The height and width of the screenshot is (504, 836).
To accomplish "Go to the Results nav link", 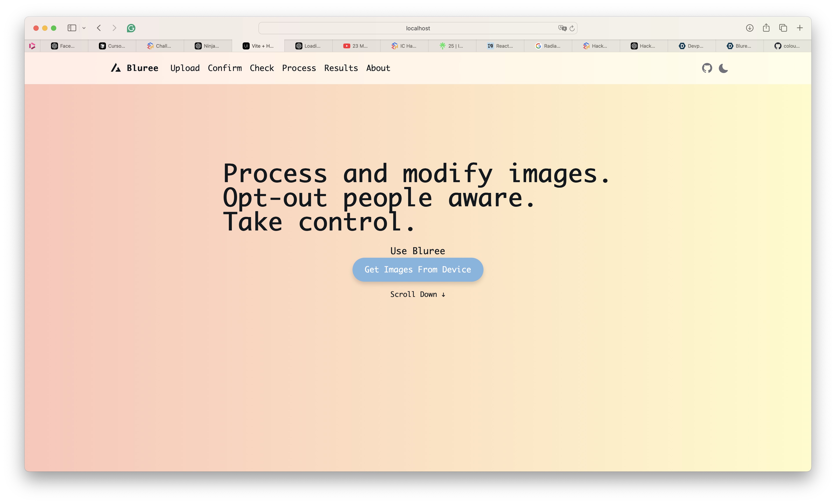I will pyautogui.click(x=341, y=68).
